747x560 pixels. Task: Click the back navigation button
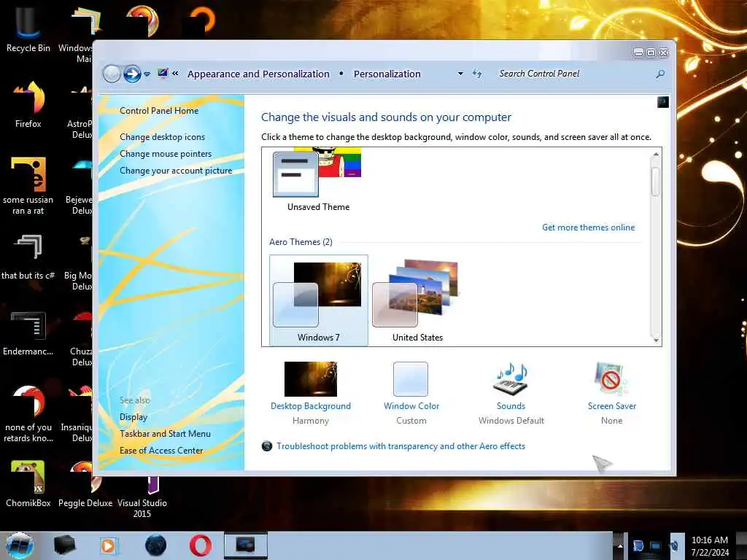click(x=112, y=74)
